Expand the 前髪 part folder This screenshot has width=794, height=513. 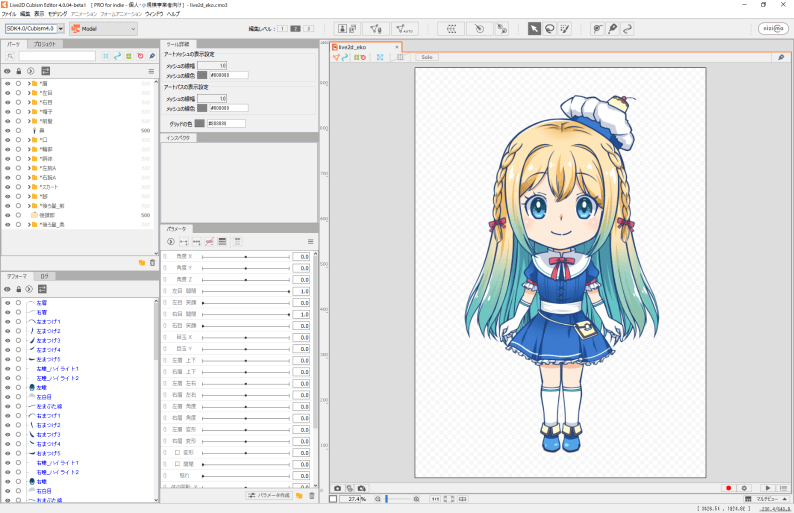point(29,121)
